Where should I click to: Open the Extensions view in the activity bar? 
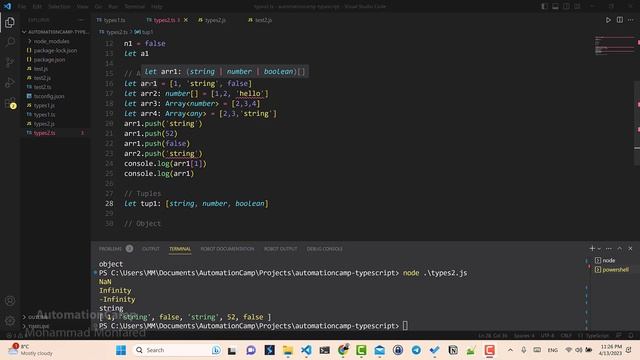[10, 103]
